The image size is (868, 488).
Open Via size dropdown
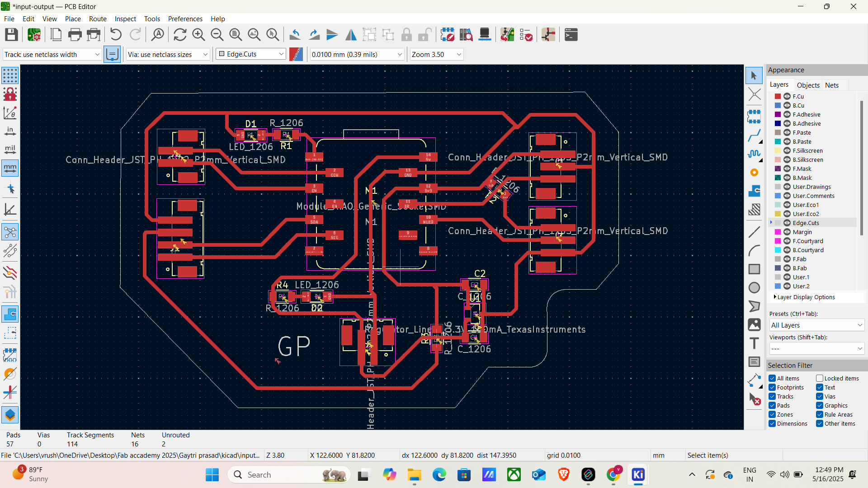(x=168, y=55)
